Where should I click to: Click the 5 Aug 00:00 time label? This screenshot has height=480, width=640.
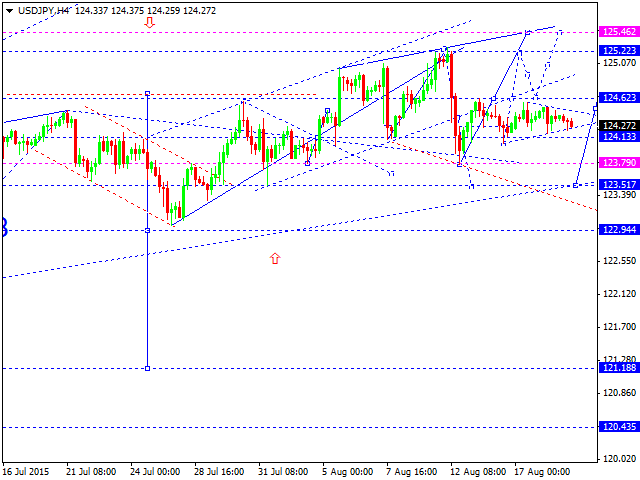346,471
